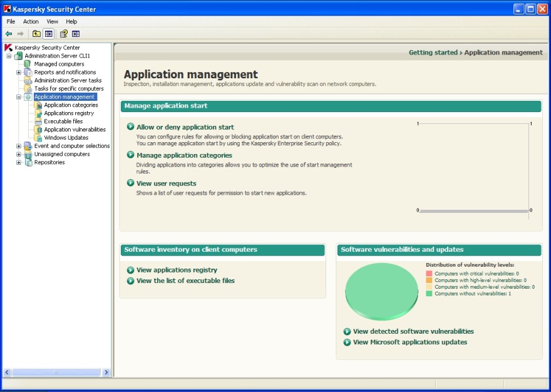Open the View menu

(53, 21)
